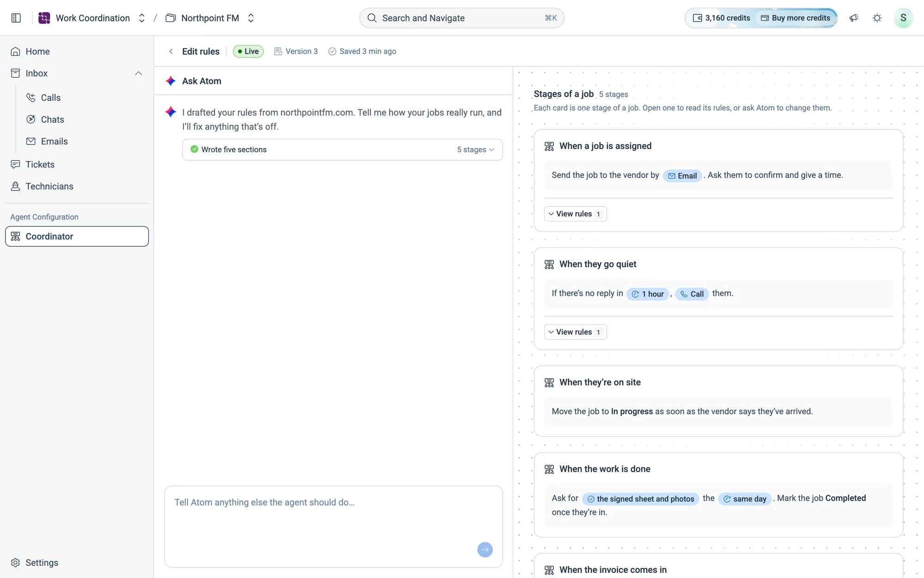The image size is (924, 578).
Task: Open Tickets in the sidebar
Action: coord(77,165)
